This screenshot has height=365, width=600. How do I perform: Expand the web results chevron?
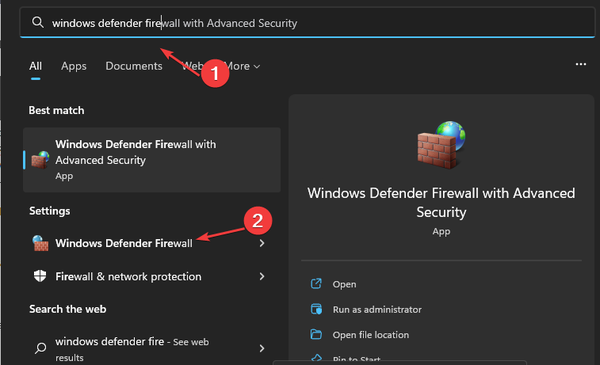coord(262,348)
